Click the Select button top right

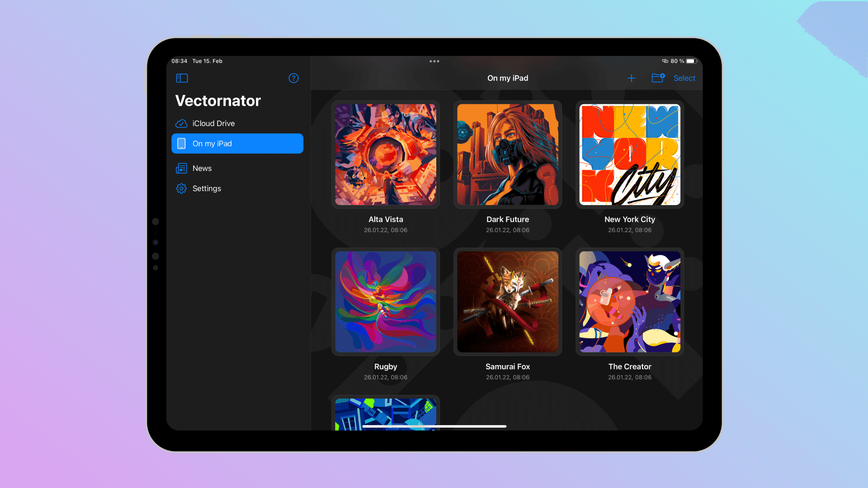[684, 78]
